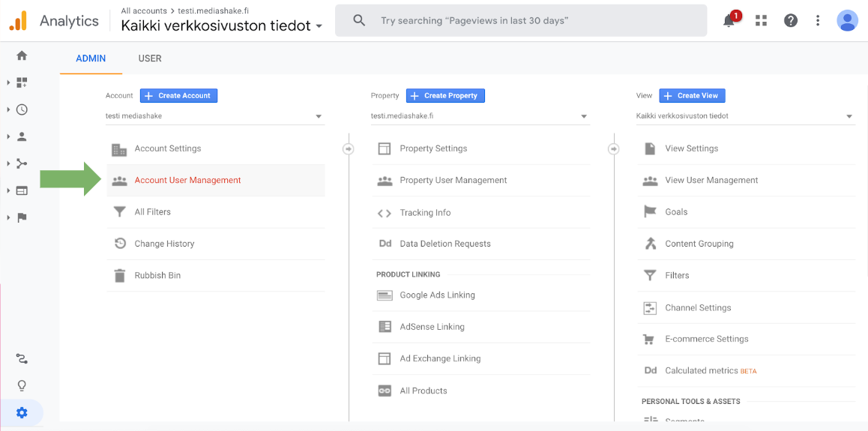Click the search magnifier icon

coord(359,21)
